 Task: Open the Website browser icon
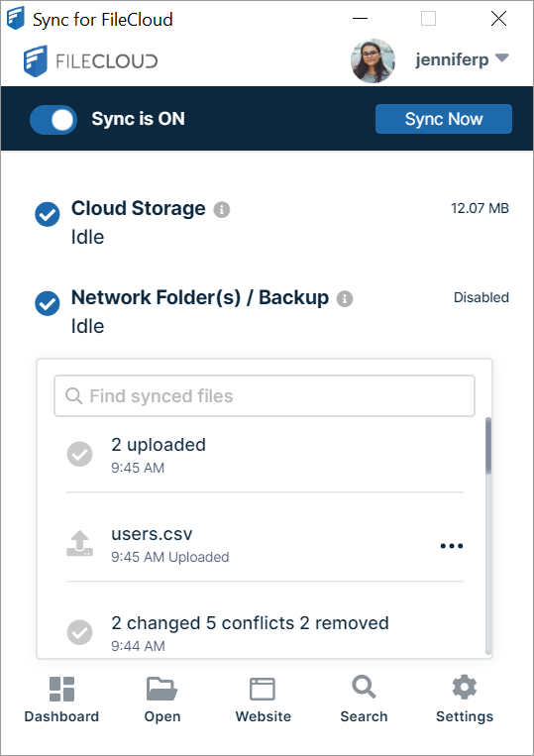click(263, 689)
